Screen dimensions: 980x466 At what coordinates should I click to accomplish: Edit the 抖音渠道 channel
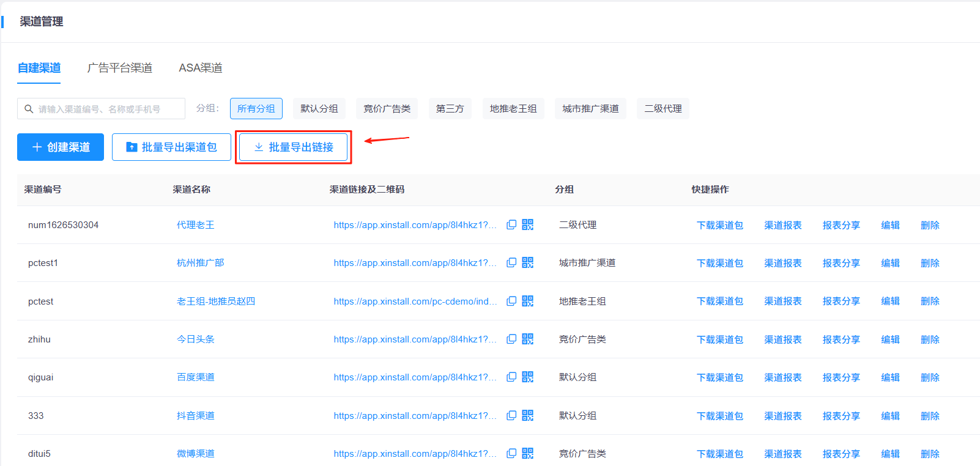[x=890, y=416]
